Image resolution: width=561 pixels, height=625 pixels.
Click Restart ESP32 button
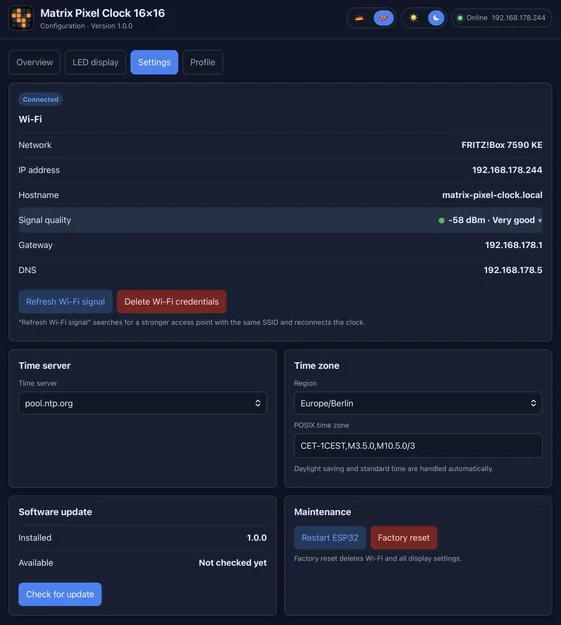(330, 538)
